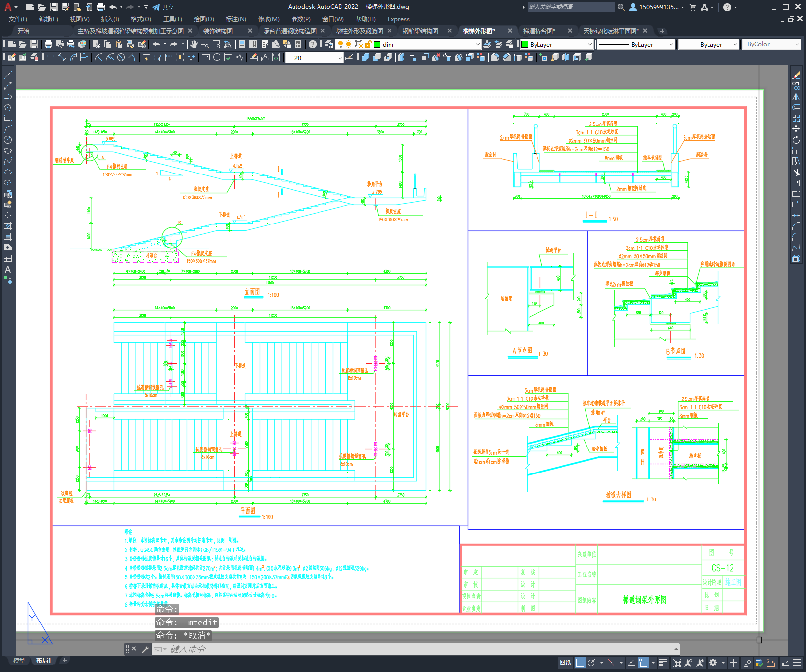Select the Diameter dimension tool
This screenshot has height=672, width=806.
tap(121, 57)
